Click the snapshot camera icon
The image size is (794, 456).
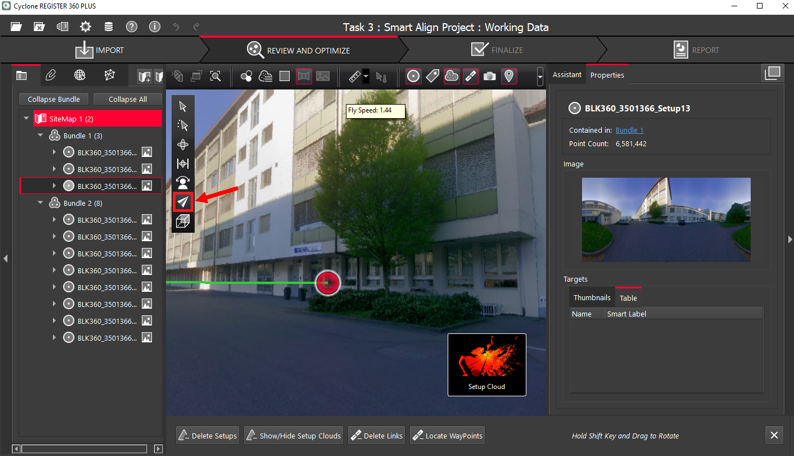coord(489,76)
